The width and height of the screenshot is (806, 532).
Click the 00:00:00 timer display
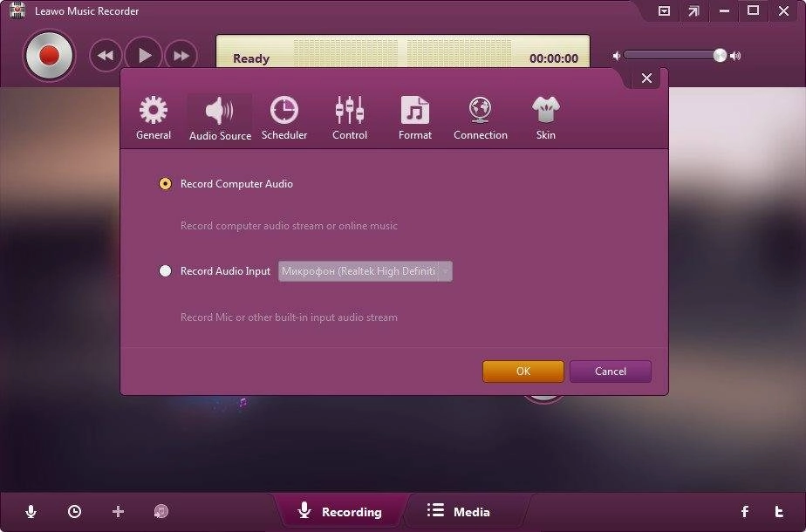[x=554, y=58]
